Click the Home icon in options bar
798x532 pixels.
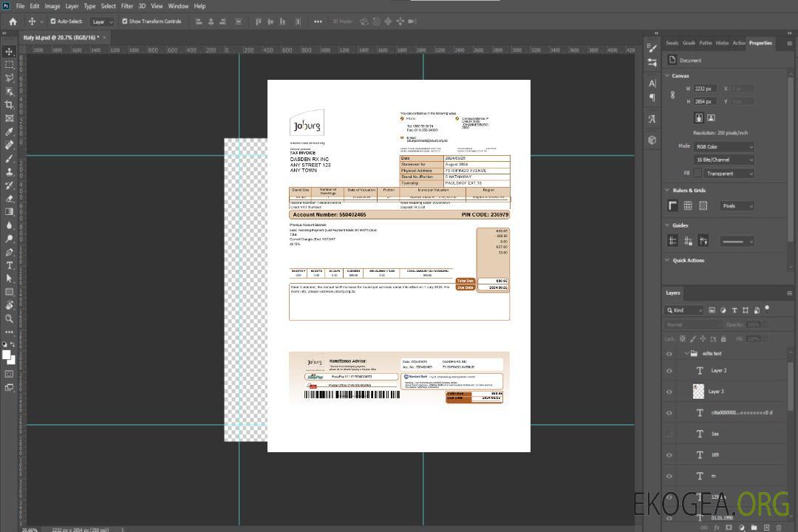[x=13, y=21]
